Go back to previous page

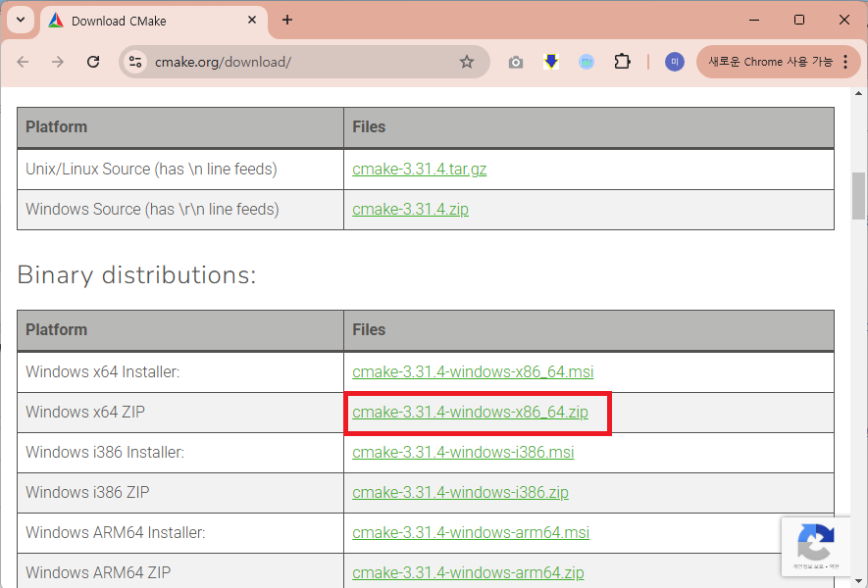pyautogui.click(x=23, y=62)
